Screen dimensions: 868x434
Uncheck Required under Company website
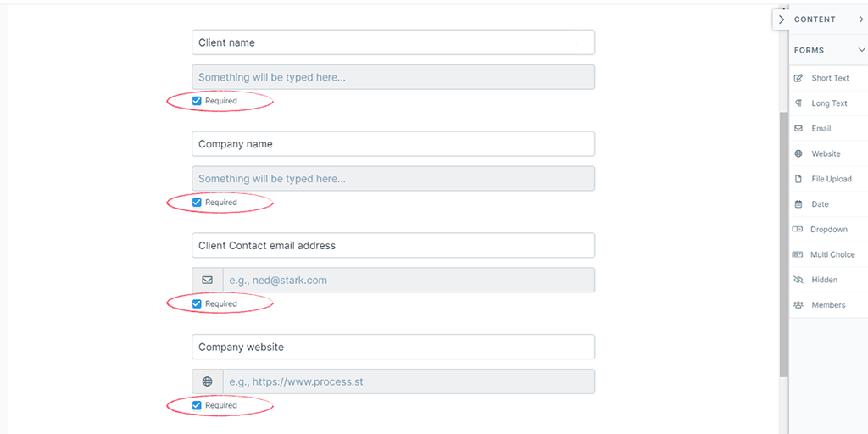tap(197, 405)
